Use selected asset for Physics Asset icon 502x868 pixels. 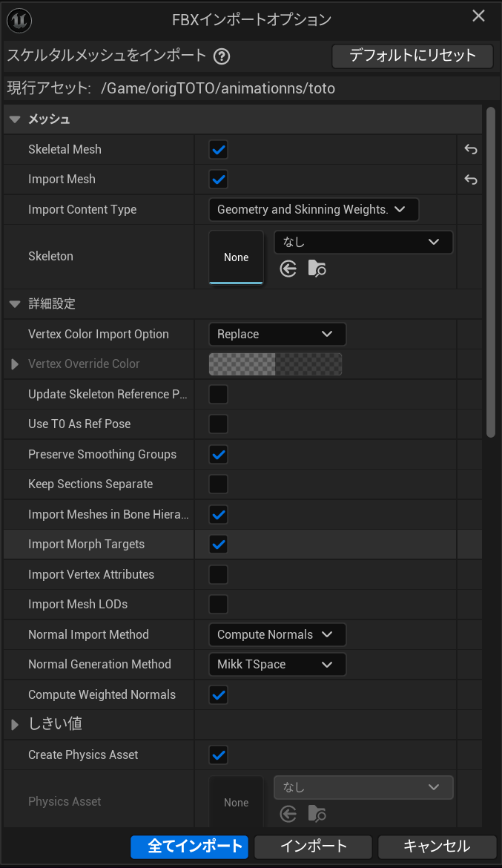click(x=288, y=814)
